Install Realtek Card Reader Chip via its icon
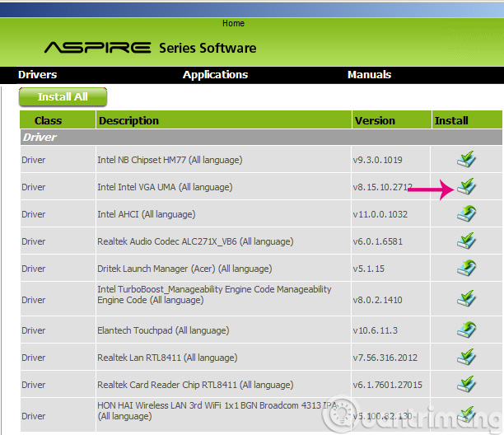Image resolution: width=504 pixels, height=435 pixels. click(x=466, y=384)
